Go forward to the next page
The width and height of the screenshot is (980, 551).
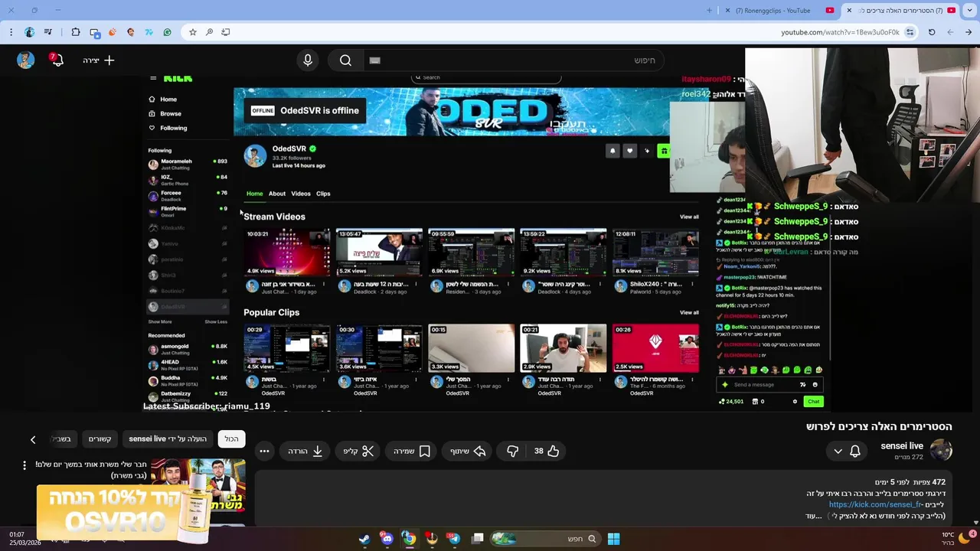pyautogui.click(x=950, y=32)
